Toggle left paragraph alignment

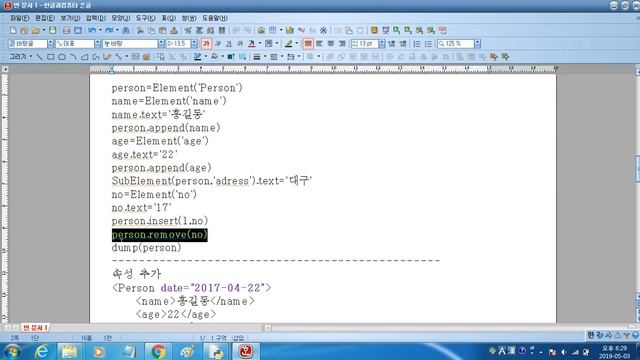pos(320,44)
